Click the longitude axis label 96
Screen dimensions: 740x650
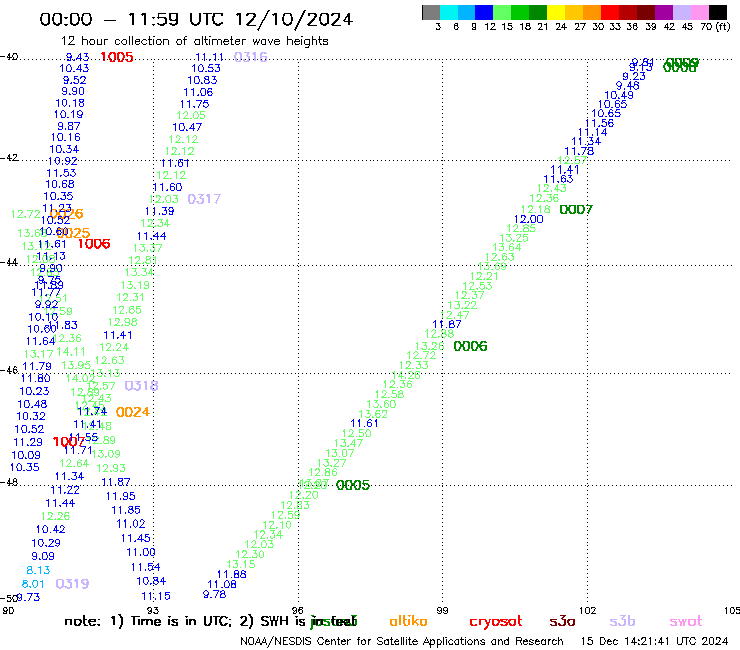coord(297,610)
